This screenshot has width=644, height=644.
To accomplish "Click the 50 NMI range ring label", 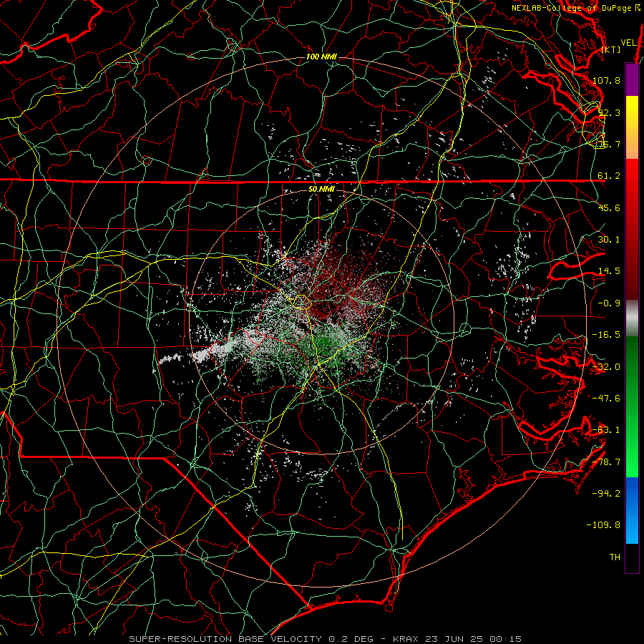I will 321,190.
